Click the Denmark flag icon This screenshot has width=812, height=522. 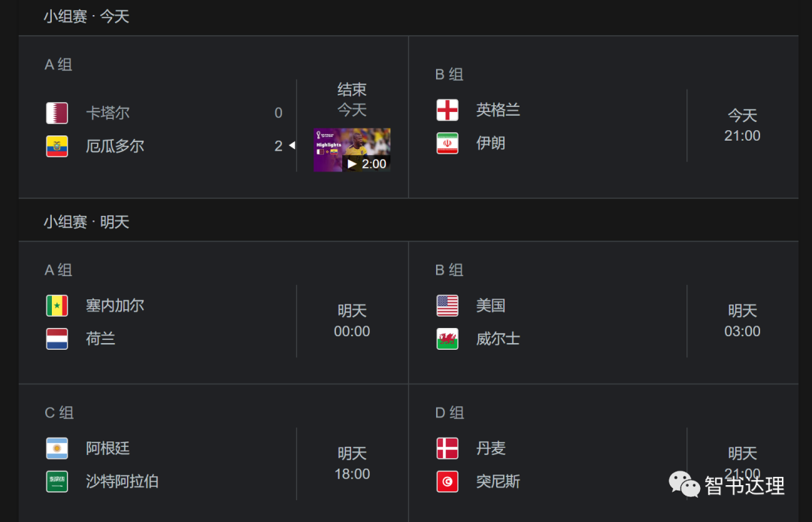click(447, 448)
